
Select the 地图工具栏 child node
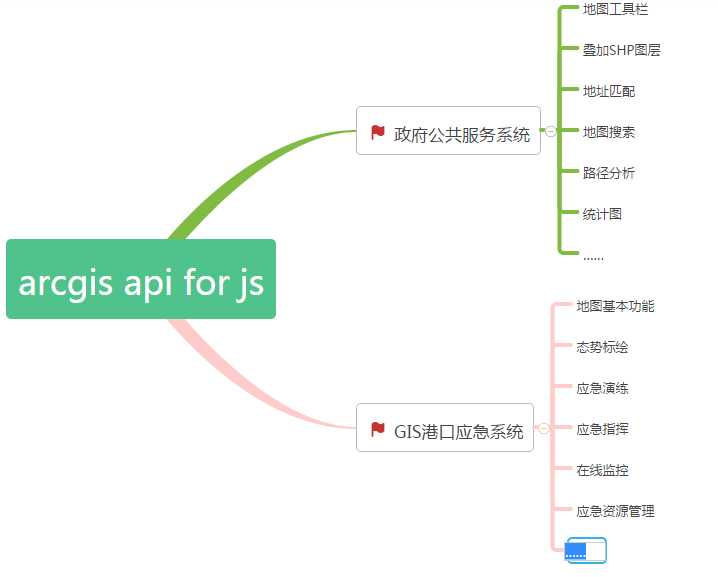615,9
